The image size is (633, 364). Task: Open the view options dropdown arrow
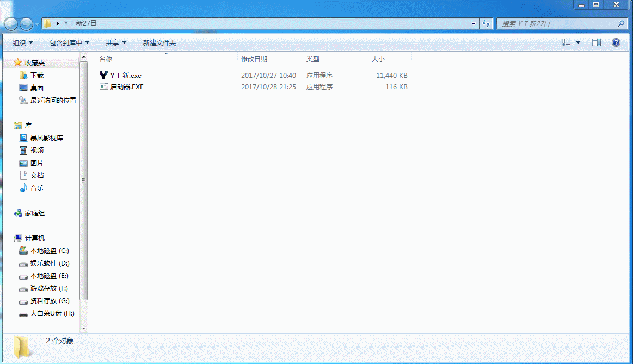[x=578, y=42]
